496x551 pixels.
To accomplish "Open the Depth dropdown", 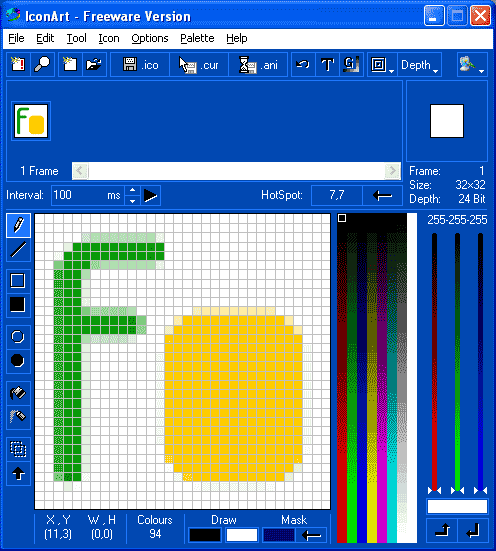I will click(420, 65).
